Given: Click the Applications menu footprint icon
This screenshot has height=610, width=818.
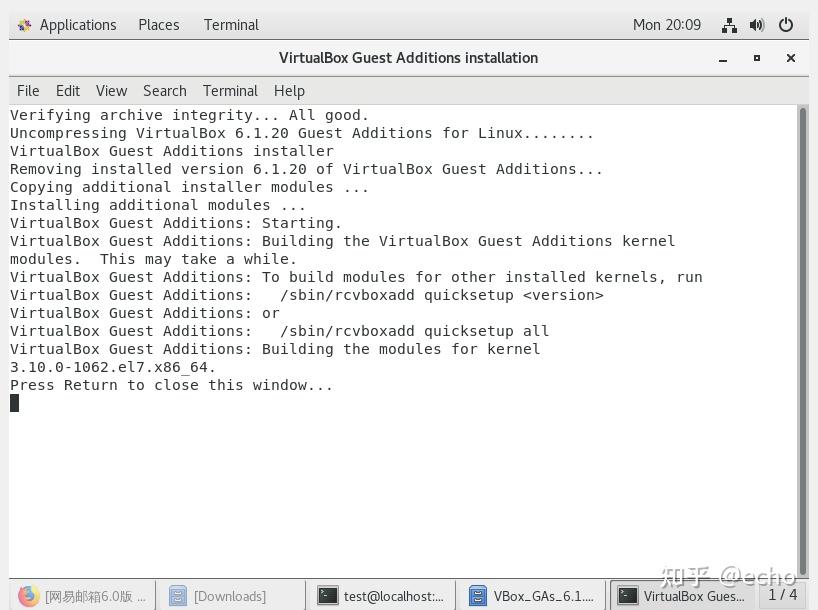Looking at the screenshot, I should 24,24.
